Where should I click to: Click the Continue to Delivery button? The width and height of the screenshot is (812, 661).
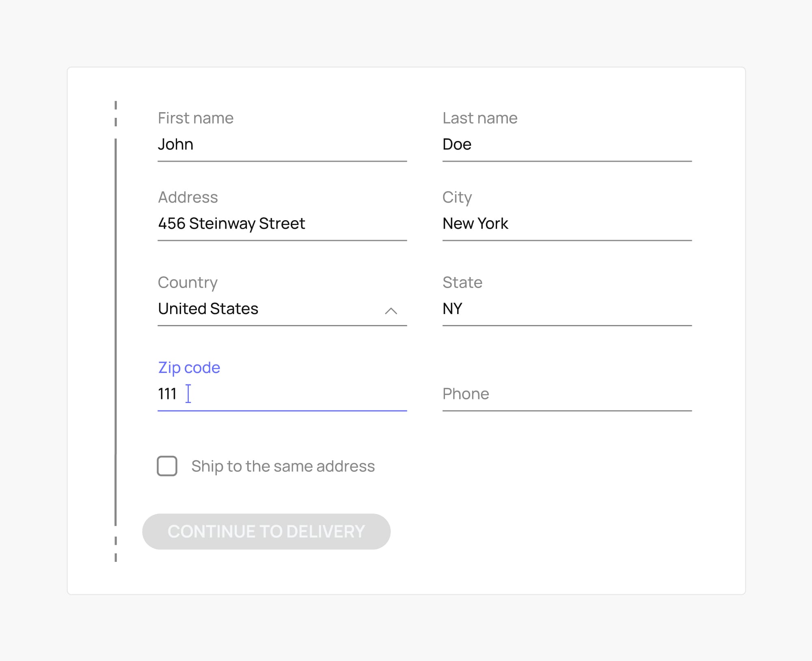coord(266,531)
